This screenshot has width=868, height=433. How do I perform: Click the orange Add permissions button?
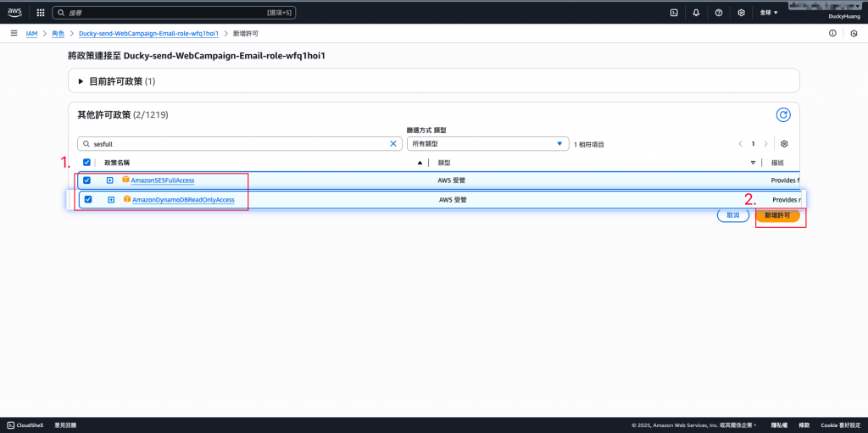point(778,215)
